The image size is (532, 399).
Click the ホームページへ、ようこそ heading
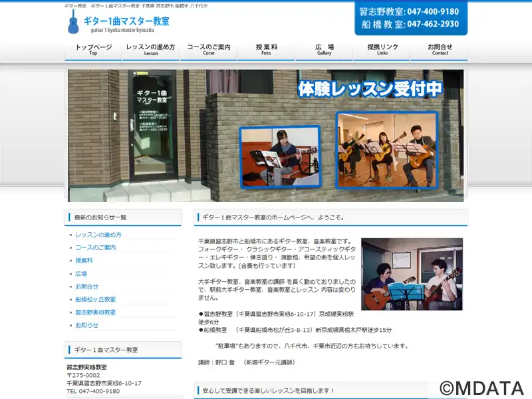pyautogui.click(x=273, y=217)
